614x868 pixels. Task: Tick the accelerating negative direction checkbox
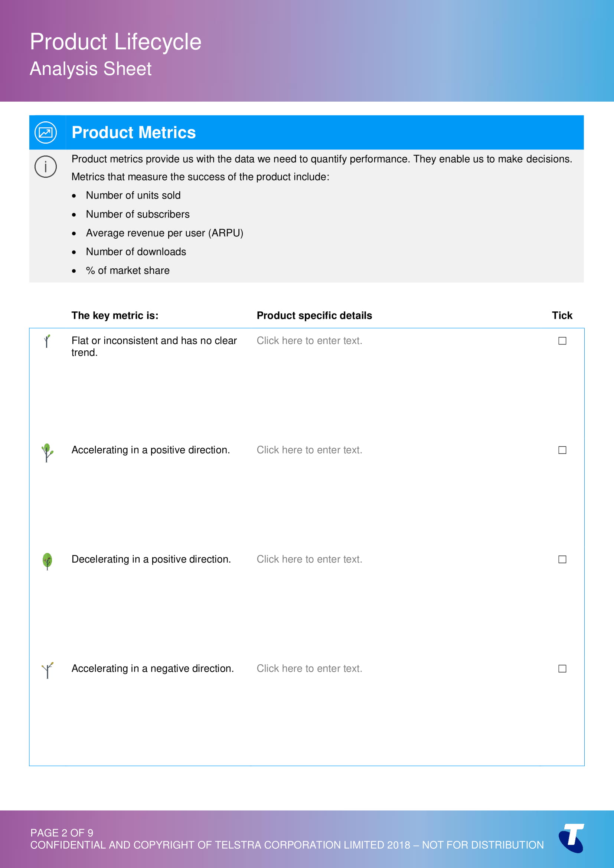(x=562, y=669)
